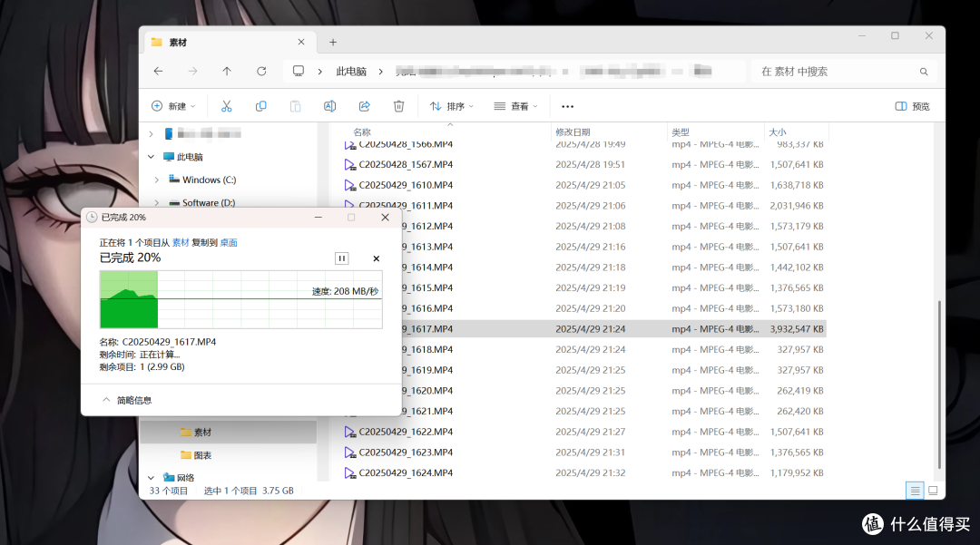Open the 排序 (Sort) dropdown

[451, 106]
